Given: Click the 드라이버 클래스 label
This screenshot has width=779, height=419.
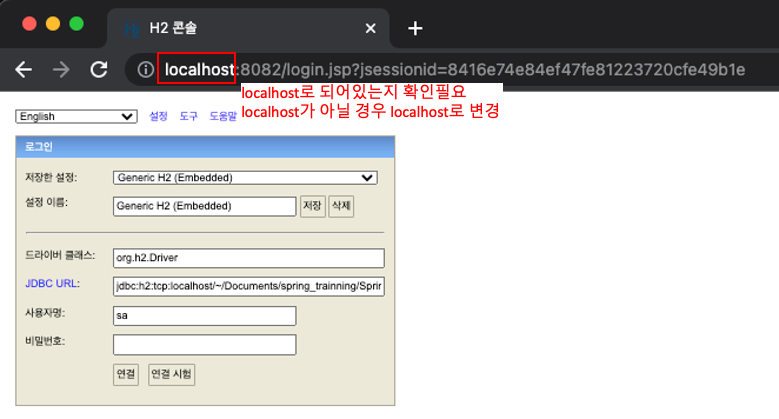Looking at the screenshot, I should [x=60, y=255].
